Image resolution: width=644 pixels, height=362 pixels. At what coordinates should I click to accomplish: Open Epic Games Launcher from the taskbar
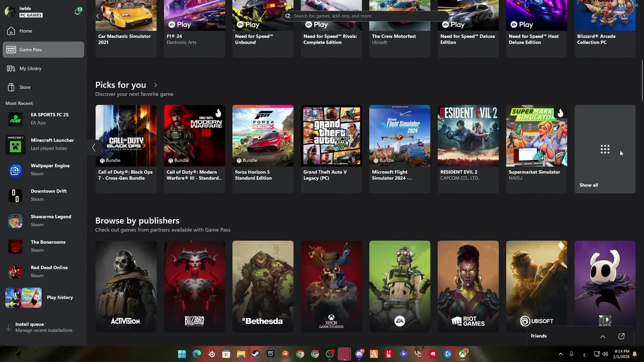click(x=271, y=354)
